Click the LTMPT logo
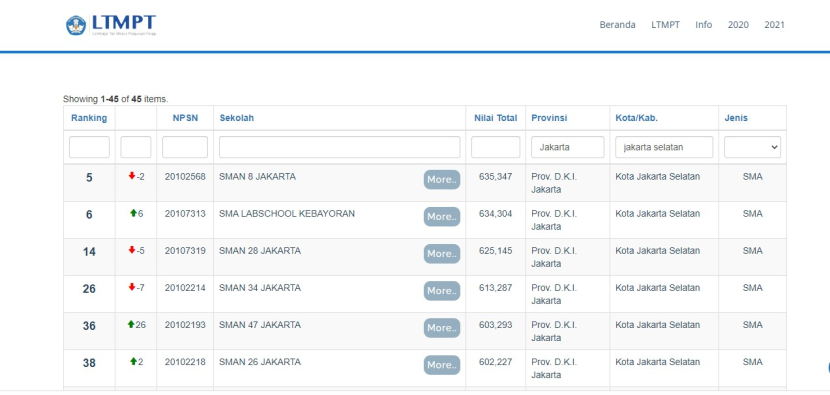The width and height of the screenshot is (830, 395). (111, 25)
